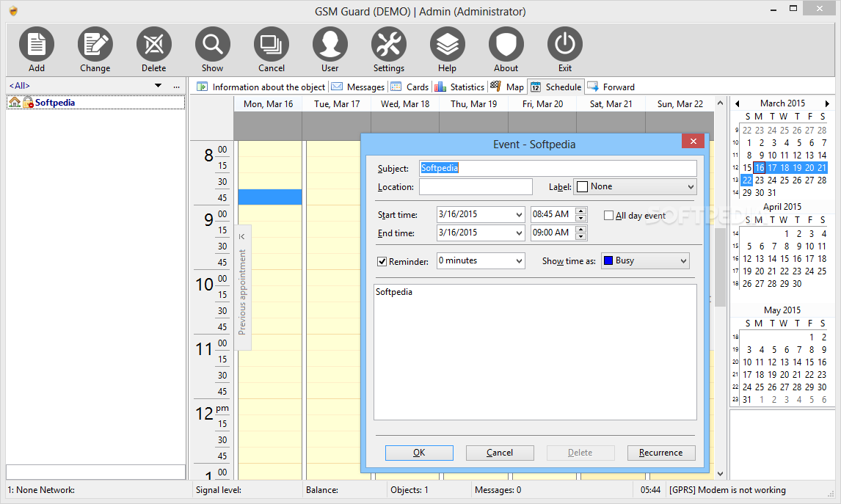
Task: Click the event description text area
Action: [x=535, y=352]
